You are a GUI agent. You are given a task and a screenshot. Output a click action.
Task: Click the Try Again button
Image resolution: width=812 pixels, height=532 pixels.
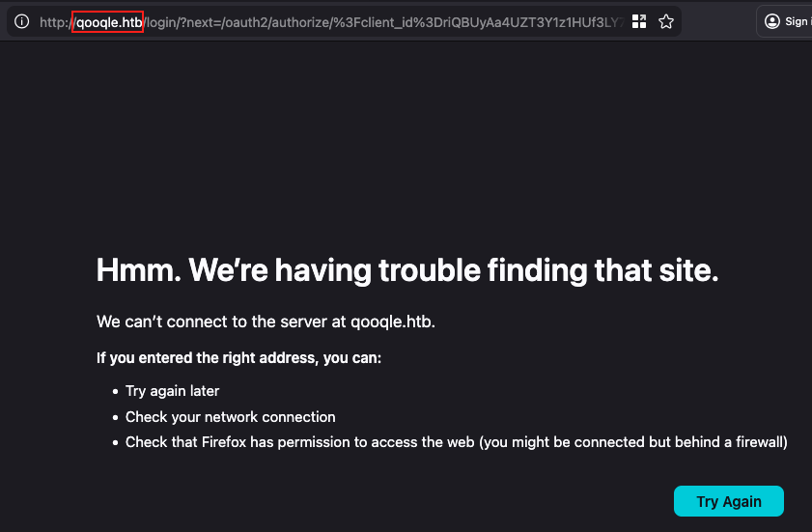[729, 501]
